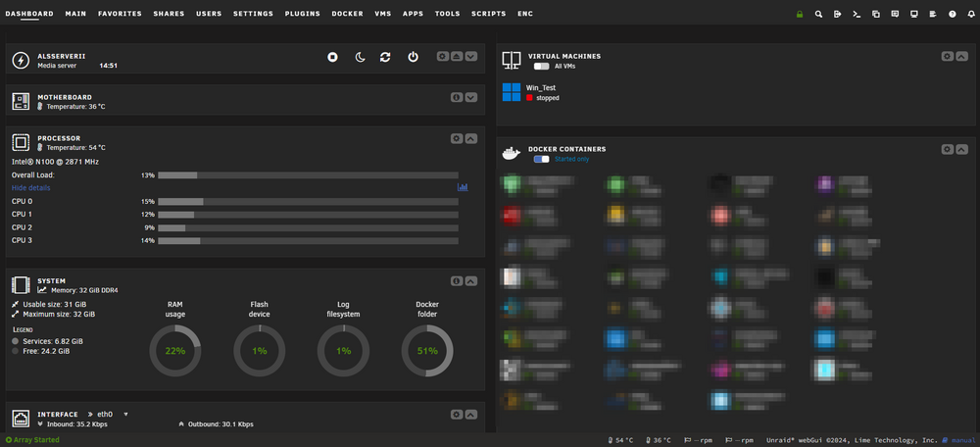The width and height of the screenshot is (980, 447).
Task: Expand the Motherboard panel chevron
Action: pyautogui.click(x=471, y=97)
